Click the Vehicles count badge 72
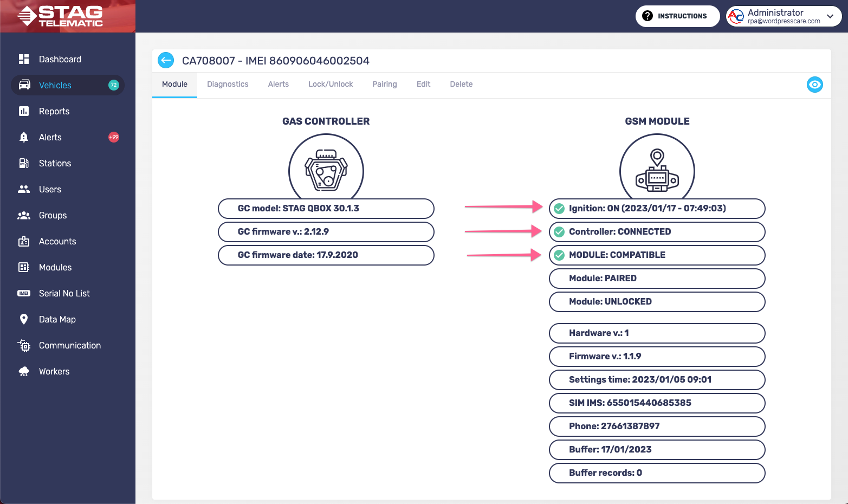Image resolution: width=848 pixels, height=504 pixels. (114, 85)
